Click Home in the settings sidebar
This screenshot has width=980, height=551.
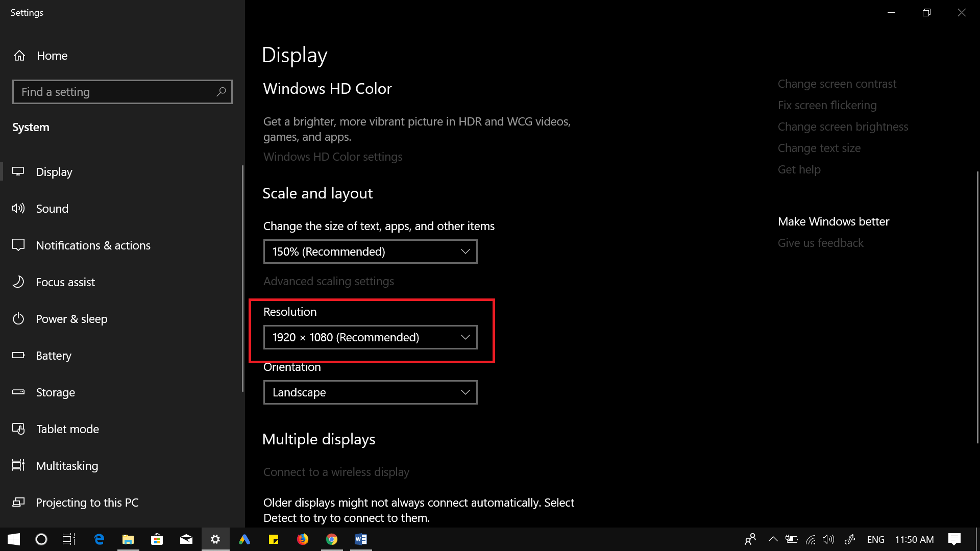(x=52, y=55)
